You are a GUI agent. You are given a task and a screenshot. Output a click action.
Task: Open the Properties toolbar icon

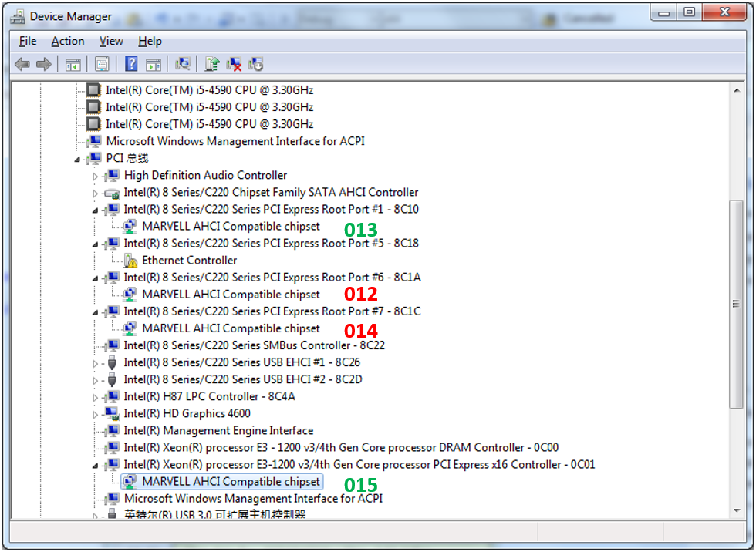[x=102, y=64]
